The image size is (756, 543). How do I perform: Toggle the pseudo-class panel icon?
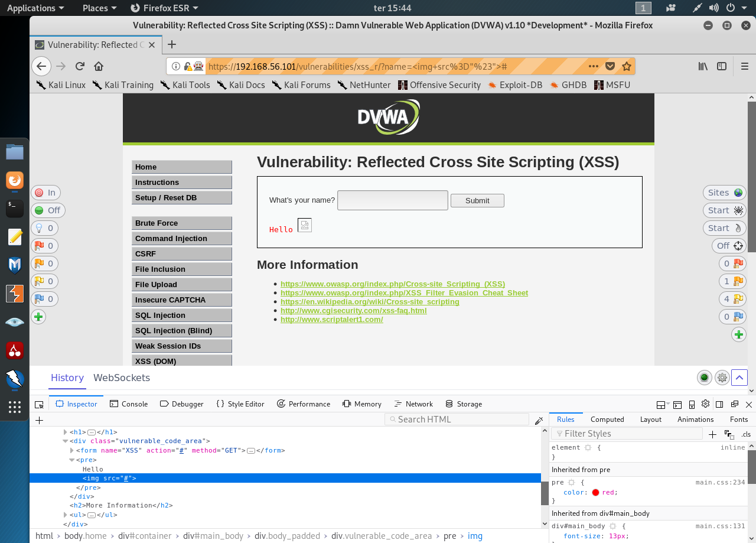click(x=729, y=434)
